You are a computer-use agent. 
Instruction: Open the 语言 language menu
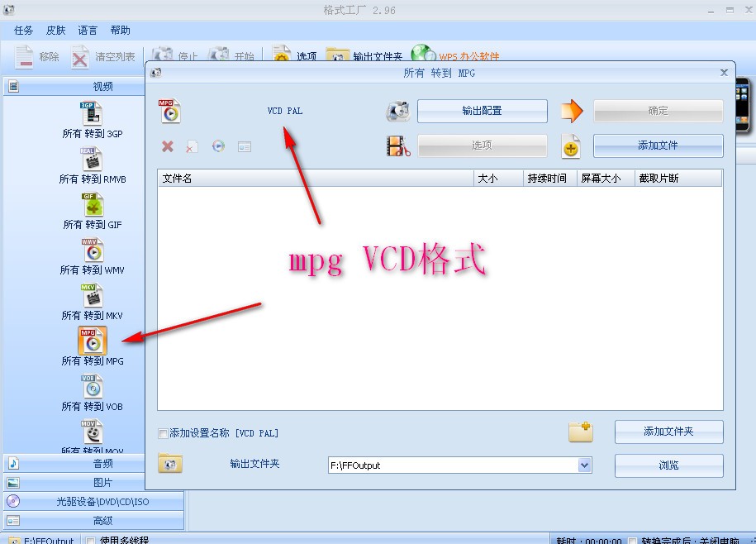pos(88,31)
